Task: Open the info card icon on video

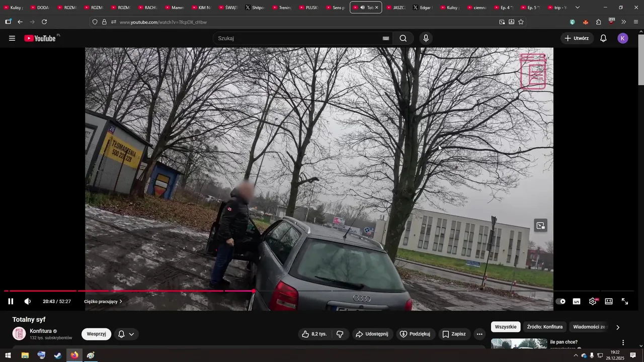Action: click(541, 226)
